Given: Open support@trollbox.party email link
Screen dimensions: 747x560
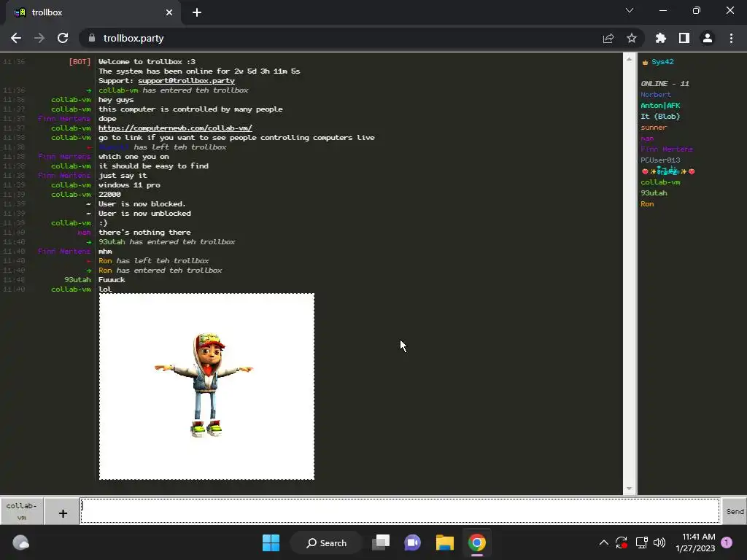Looking at the screenshot, I should click(x=186, y=80).
